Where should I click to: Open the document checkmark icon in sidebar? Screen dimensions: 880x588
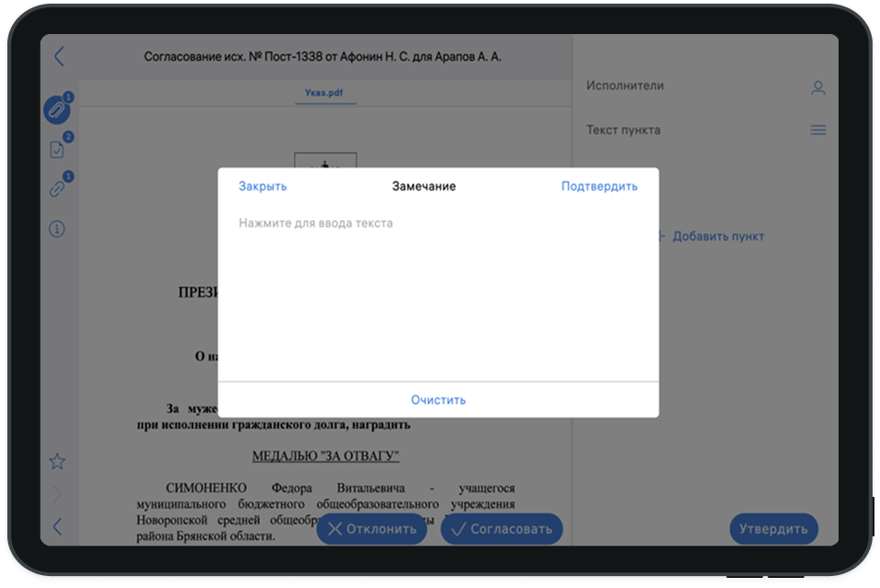tap(57, 150)
